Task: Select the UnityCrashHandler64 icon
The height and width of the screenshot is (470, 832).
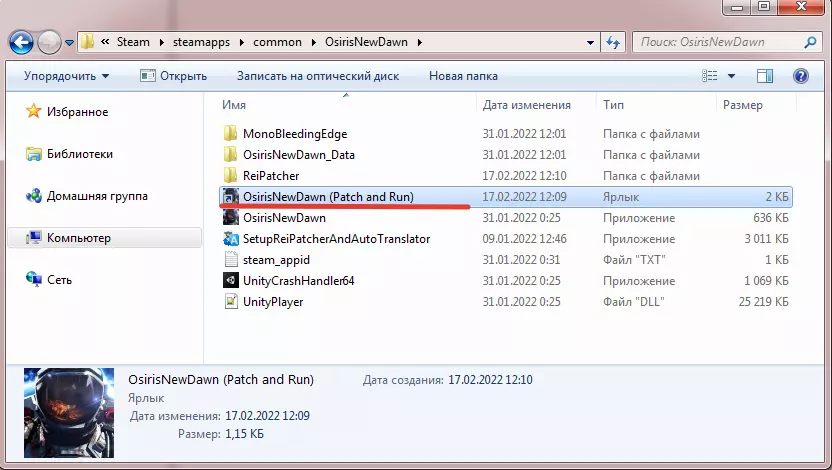Action: coord(230,281)
